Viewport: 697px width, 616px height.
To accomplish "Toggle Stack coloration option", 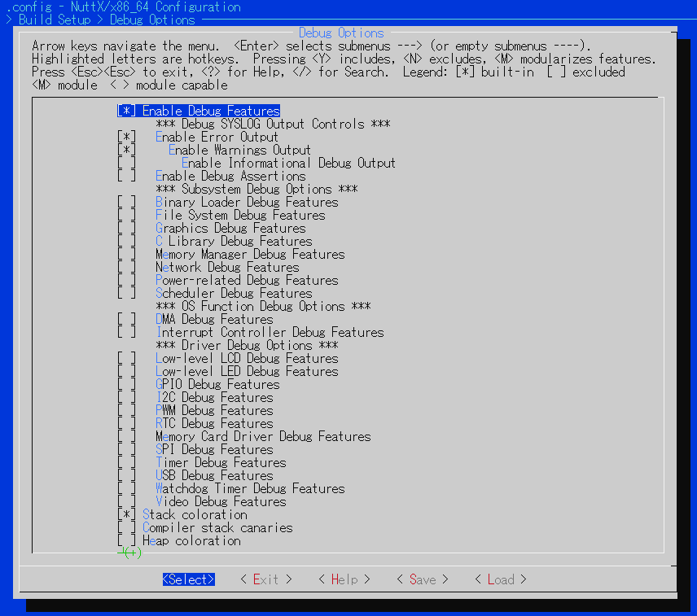I will 127,514.
